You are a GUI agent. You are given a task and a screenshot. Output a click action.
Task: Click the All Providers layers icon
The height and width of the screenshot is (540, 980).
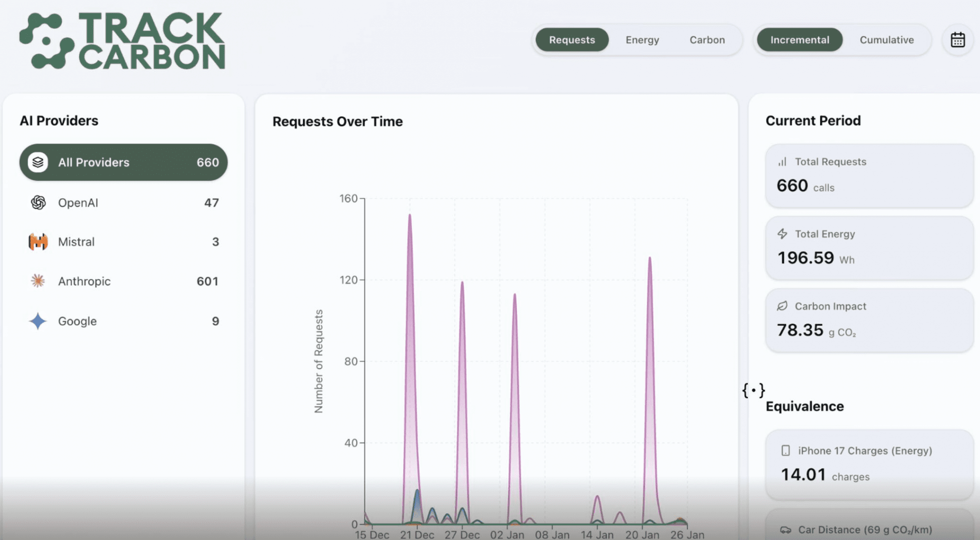(38, 162)
